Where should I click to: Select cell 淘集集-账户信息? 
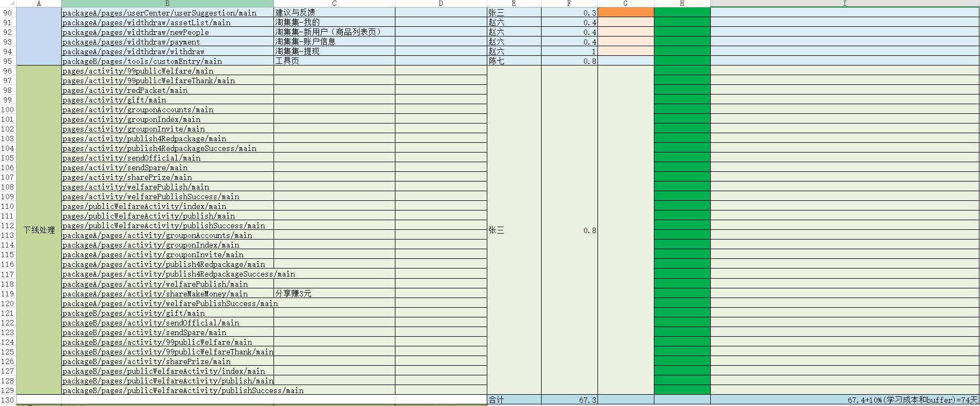pyautogui.click(x=334, y=41)
